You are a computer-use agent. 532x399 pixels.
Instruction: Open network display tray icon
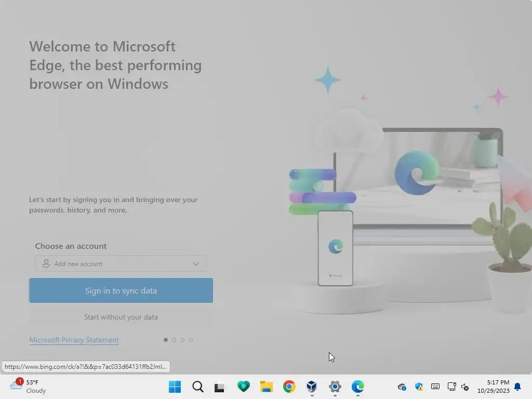(451, 387)
